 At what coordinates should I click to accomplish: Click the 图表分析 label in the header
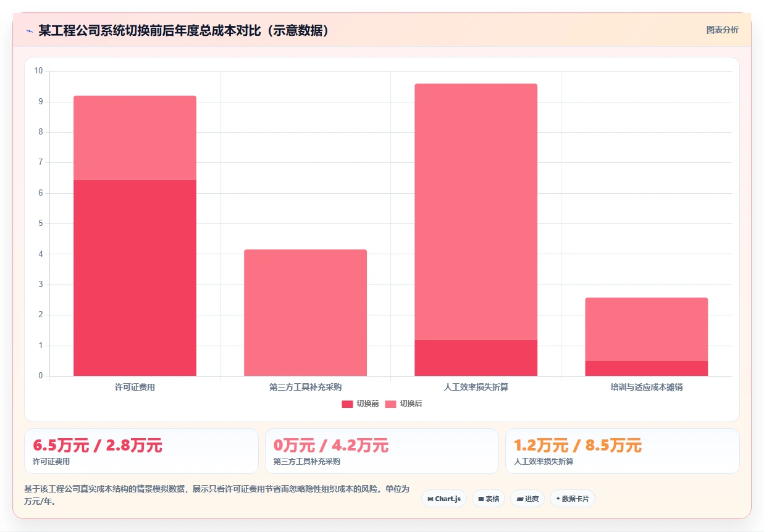click(x=722, y=30)
